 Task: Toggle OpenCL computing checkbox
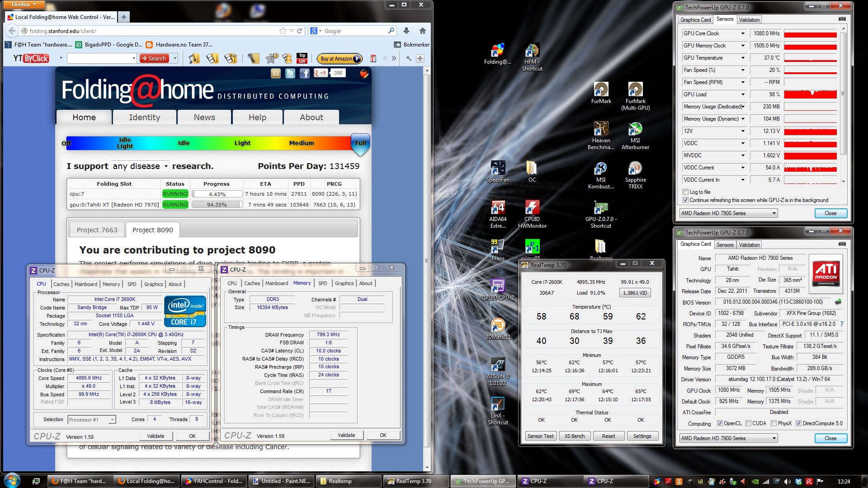coord(720,423)
